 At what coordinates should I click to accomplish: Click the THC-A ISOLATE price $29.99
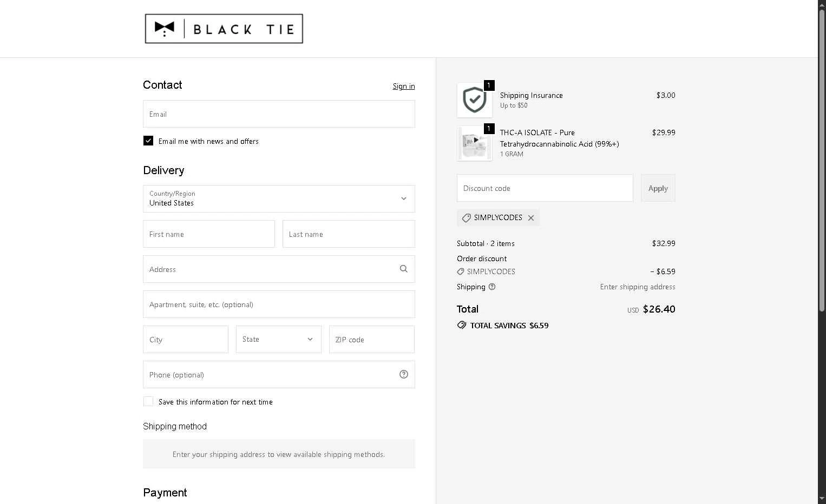tap(664, 132)
